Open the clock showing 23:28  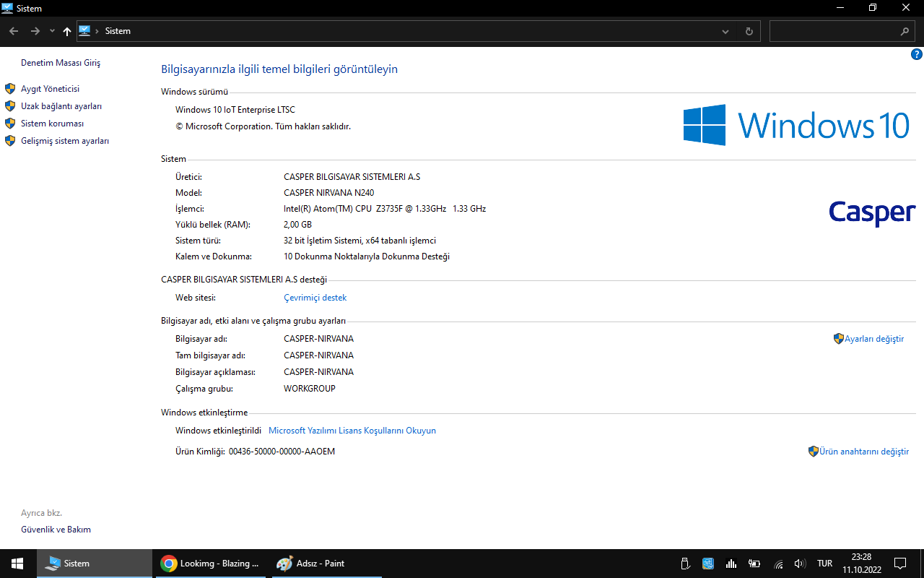[x=862, y=564]
